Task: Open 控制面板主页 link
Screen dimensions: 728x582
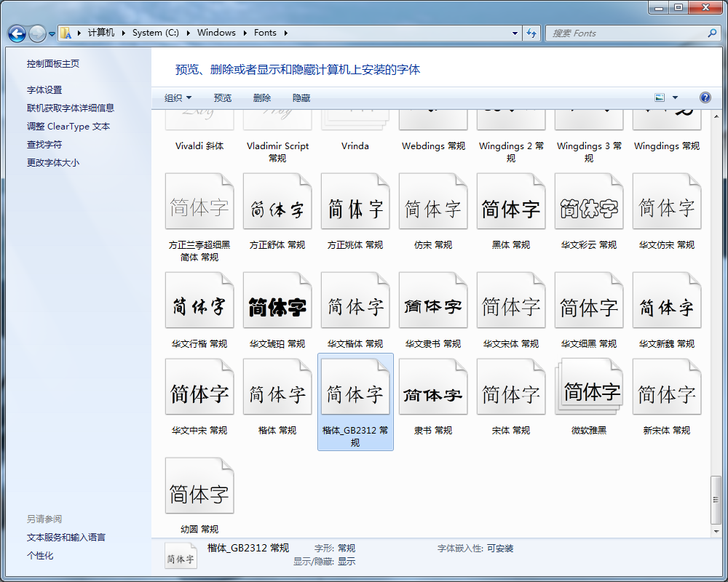Action: pyautogui.click(x=53, y=63)
